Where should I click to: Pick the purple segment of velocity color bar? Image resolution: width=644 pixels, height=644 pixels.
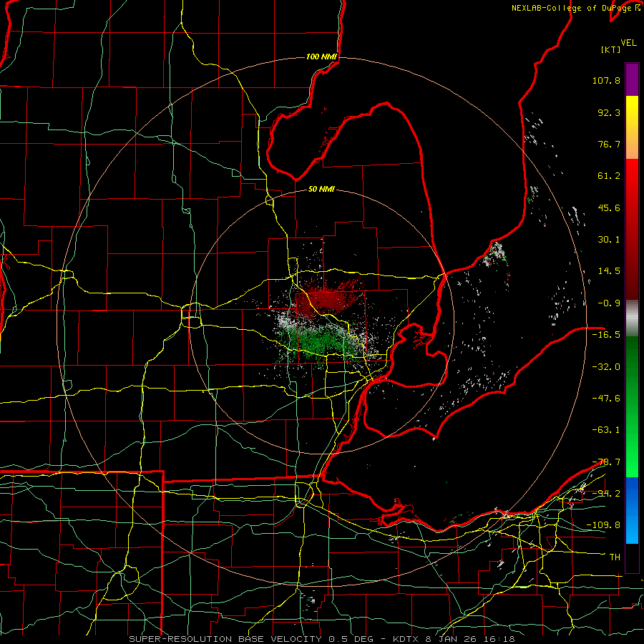point(632,80)
